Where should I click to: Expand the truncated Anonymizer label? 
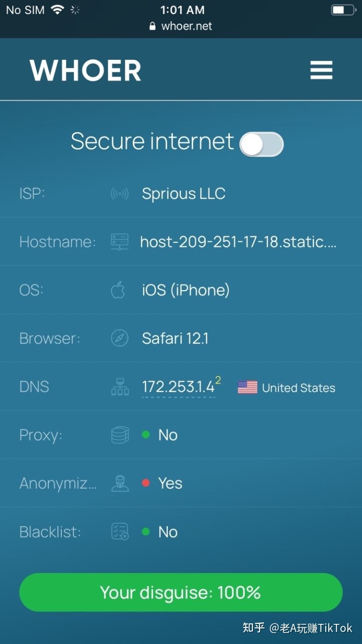click(58, 483)
